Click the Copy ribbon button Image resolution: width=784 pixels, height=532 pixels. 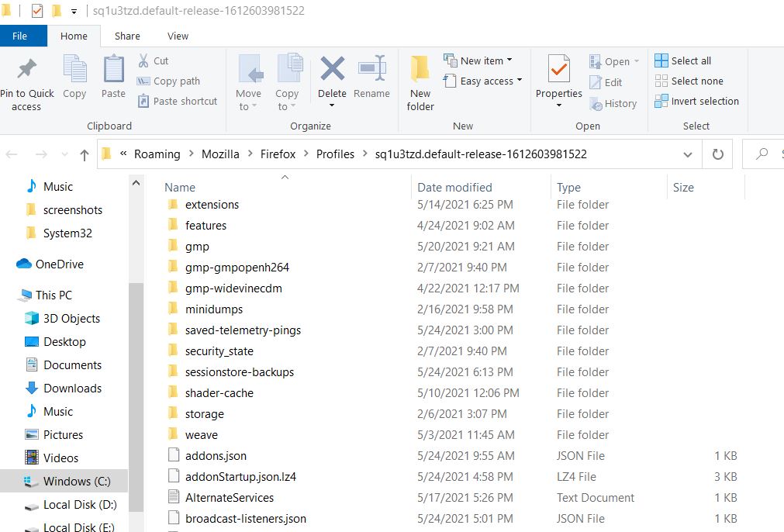click(74, 77)
